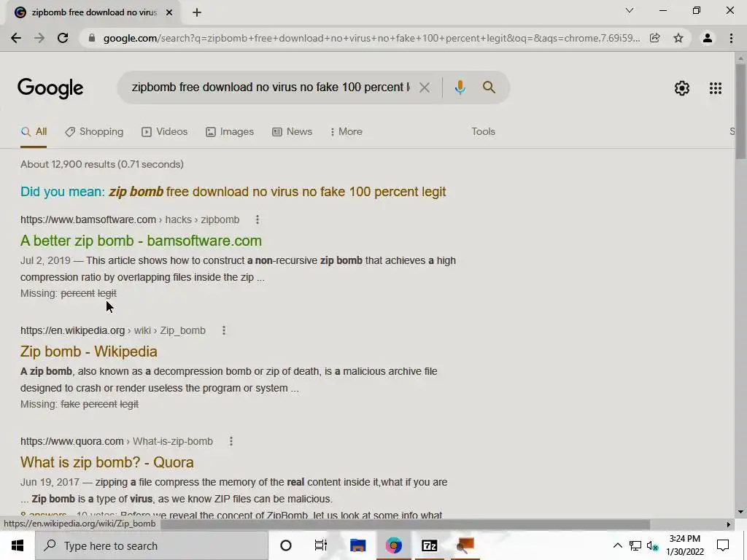Start voice search with the microphone

click(460, 87)
